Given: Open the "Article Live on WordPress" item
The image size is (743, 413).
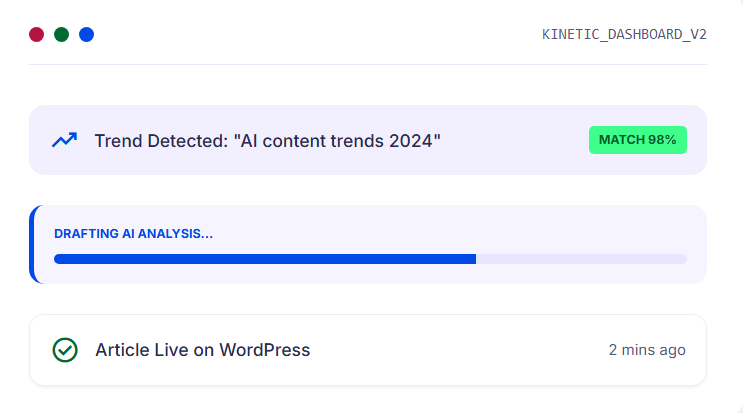Looking at the screenshot, I should 202,350.
